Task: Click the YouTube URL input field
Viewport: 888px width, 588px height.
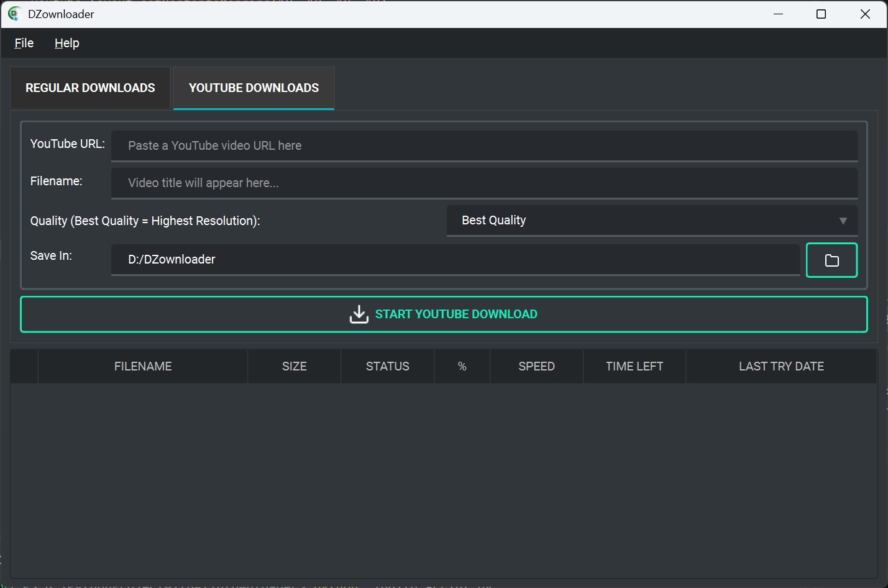Action: pyautogui.click(x=484, y=145)
